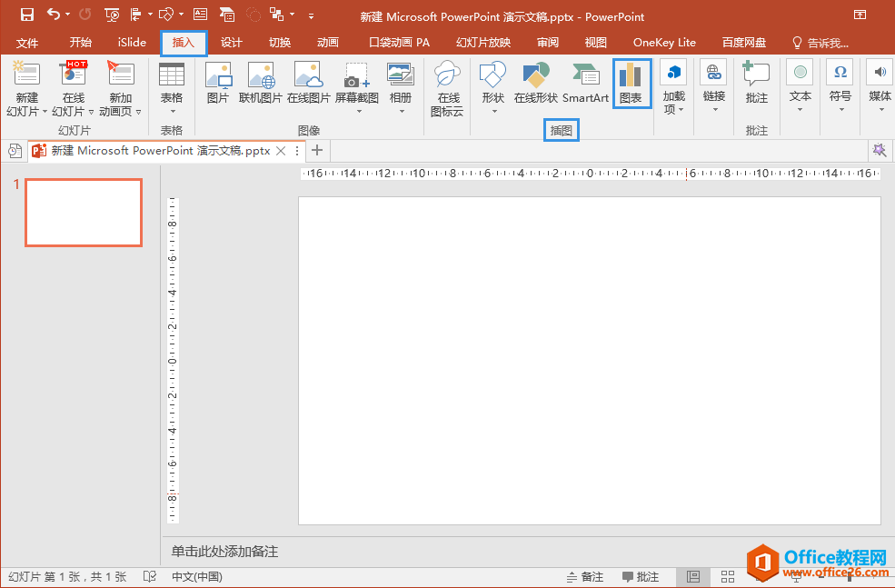The image size is (895, 588).
Task: Open the Table (表格) dropdown
Action: [x=171, y=111]
